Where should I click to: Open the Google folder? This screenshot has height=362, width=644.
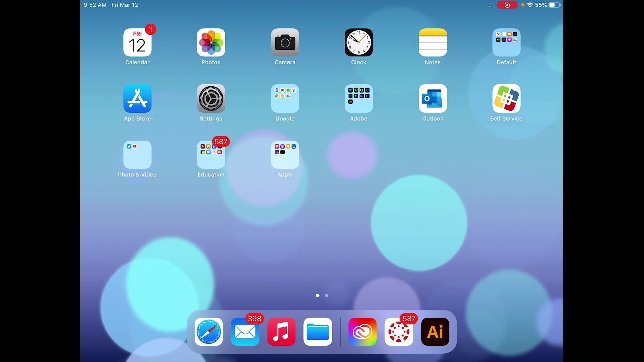[285, 99]
